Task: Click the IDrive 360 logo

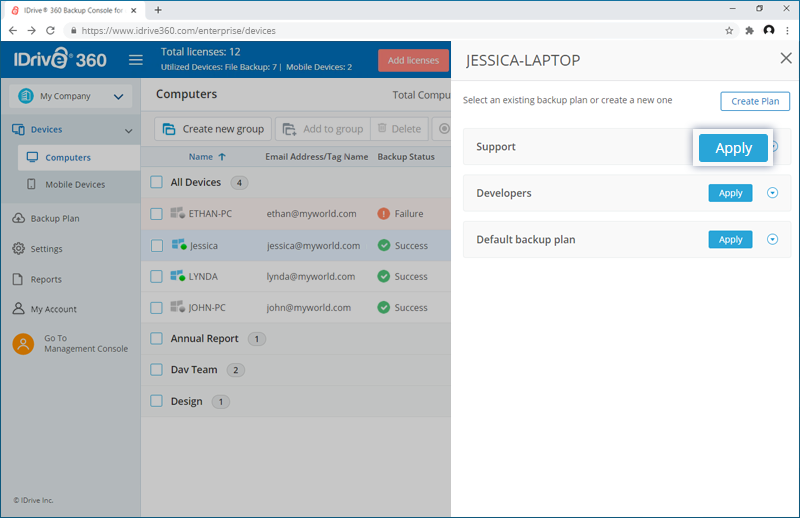Action: tap(60, 59)
